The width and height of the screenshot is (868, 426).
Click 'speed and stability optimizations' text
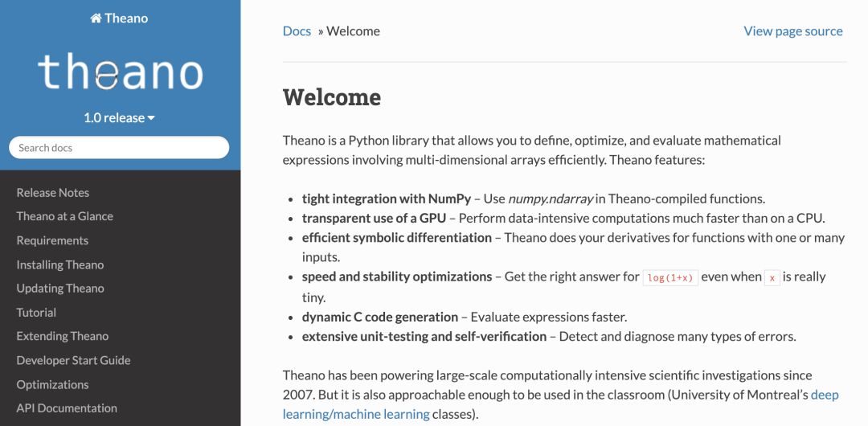click(x=396, y=276)
